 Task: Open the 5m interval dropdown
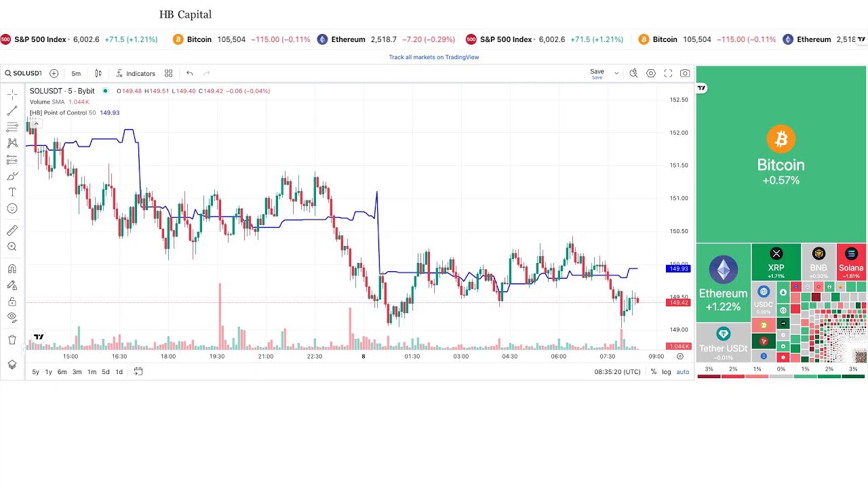click(76, 73)
